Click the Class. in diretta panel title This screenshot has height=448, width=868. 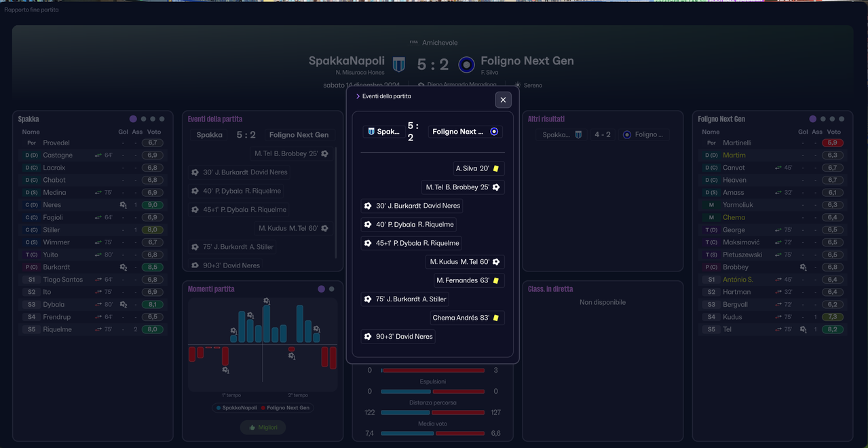pos(550,289)
